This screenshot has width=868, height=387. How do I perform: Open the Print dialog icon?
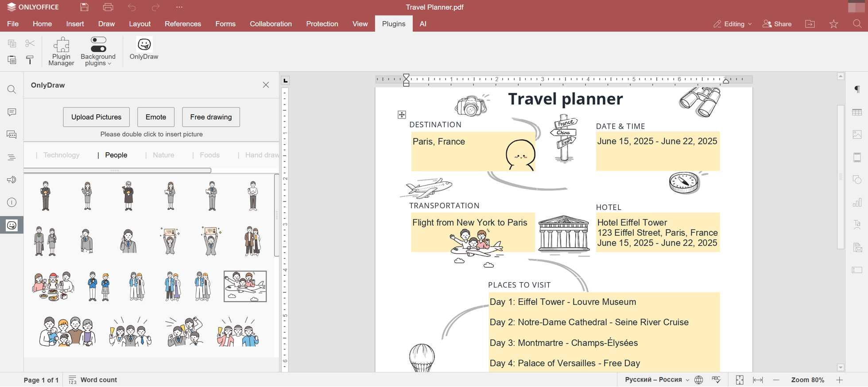coord(108,7)
